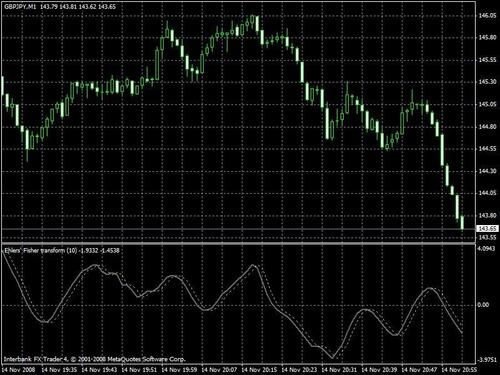Screen dimensions: 500x375
Task: Click the 14 Nov 19:59 time label
Action: point(179,370)
